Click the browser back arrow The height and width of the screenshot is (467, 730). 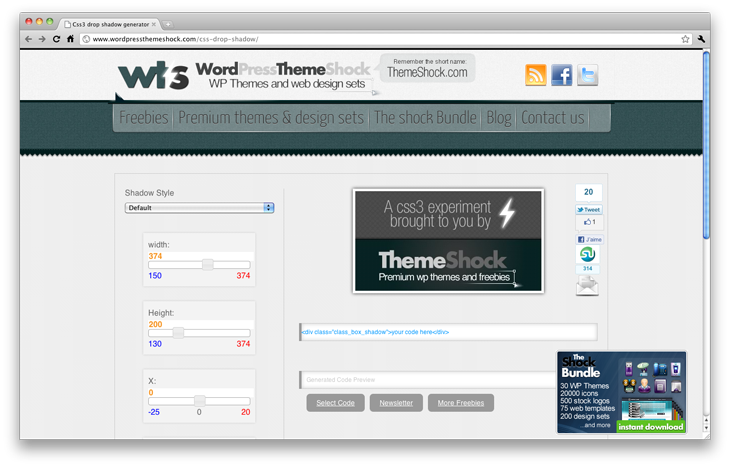28,39
